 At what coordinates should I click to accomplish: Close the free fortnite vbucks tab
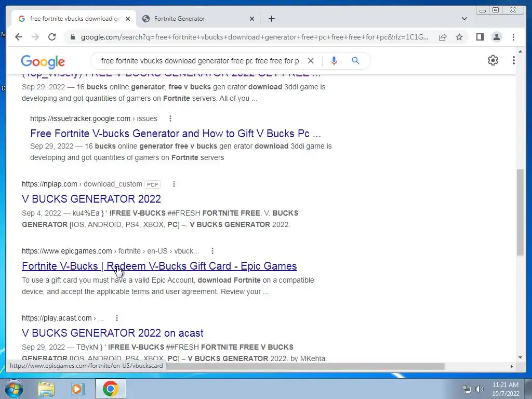128,19
